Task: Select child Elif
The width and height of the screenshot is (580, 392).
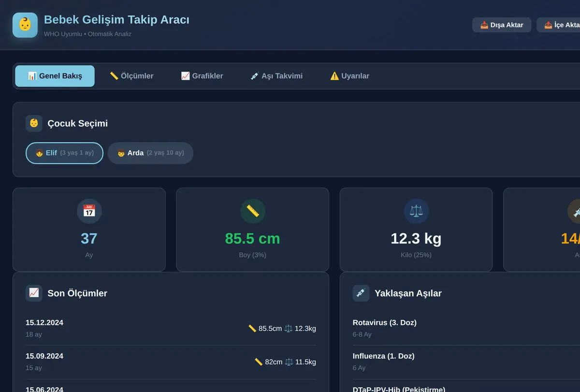Action: 64,153
